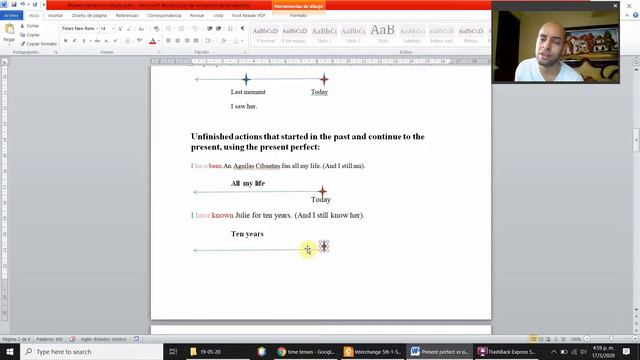
Task: Click the Copiar copy button
Action: [x=30, y=35]
